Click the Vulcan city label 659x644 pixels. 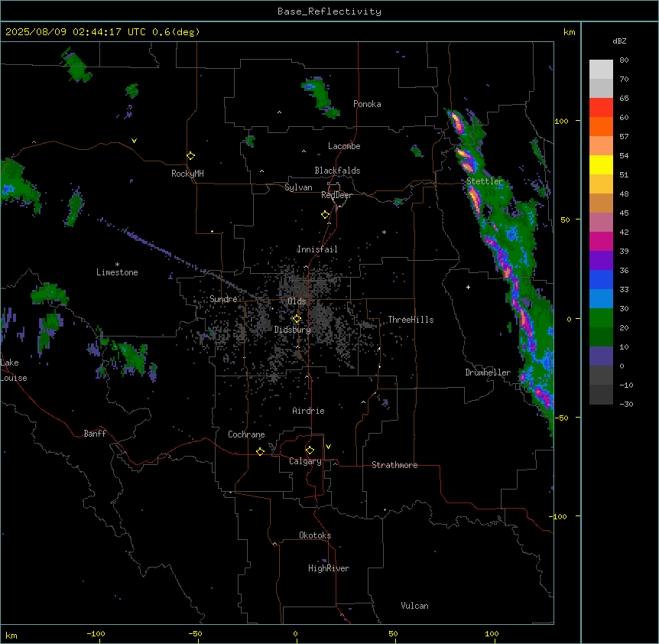tap(415, 606)
